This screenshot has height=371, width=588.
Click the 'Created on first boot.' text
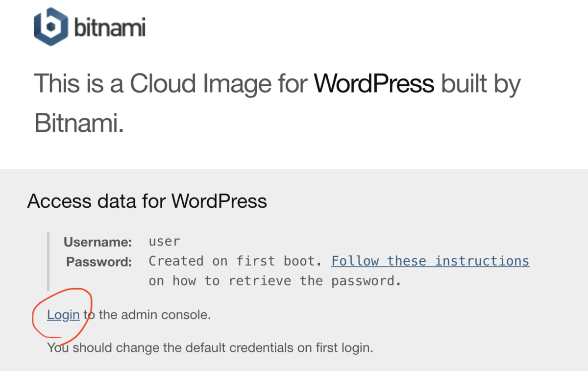(x=235, y=261)
